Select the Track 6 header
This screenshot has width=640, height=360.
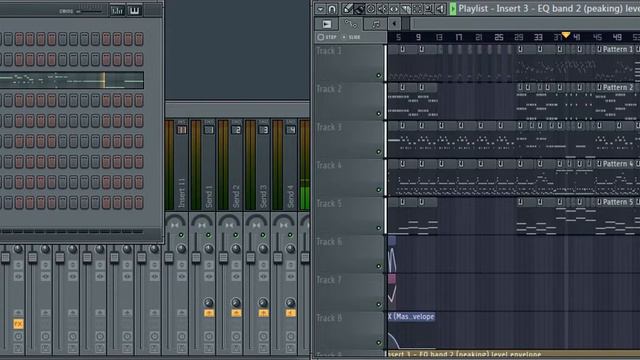click(350, 253)
